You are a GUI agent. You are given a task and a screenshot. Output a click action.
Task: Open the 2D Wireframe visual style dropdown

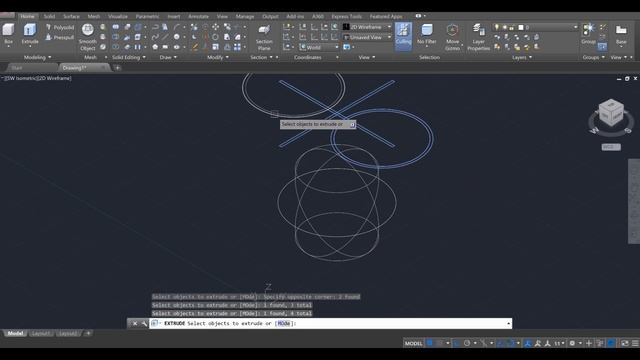[367, 27]
